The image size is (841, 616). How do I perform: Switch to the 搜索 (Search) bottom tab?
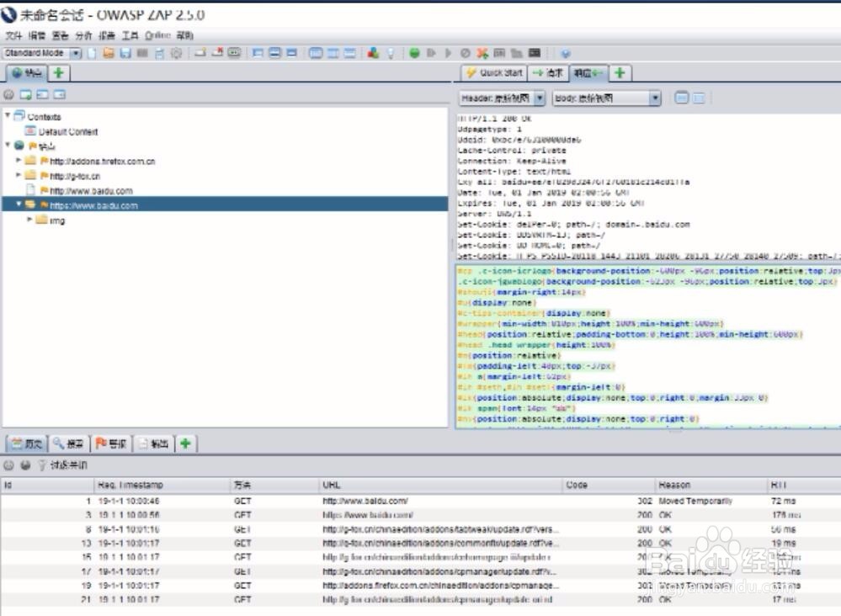pyautogui.click(x=68, y=443)
